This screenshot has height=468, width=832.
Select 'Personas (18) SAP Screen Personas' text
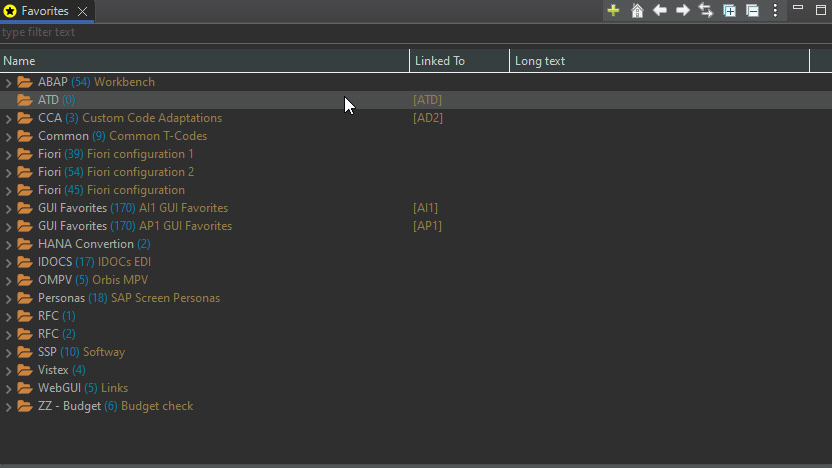pyautogui.click(x=129, y=298)
